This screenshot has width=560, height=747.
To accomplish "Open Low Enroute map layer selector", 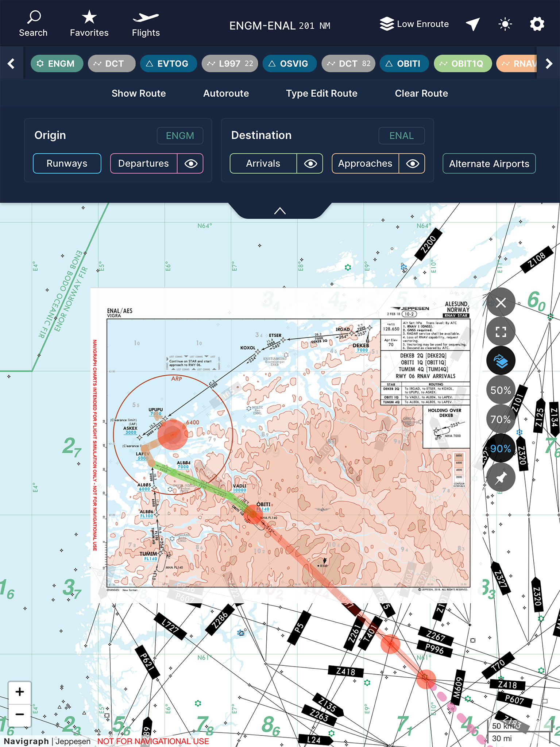I will tap(414, 24).
